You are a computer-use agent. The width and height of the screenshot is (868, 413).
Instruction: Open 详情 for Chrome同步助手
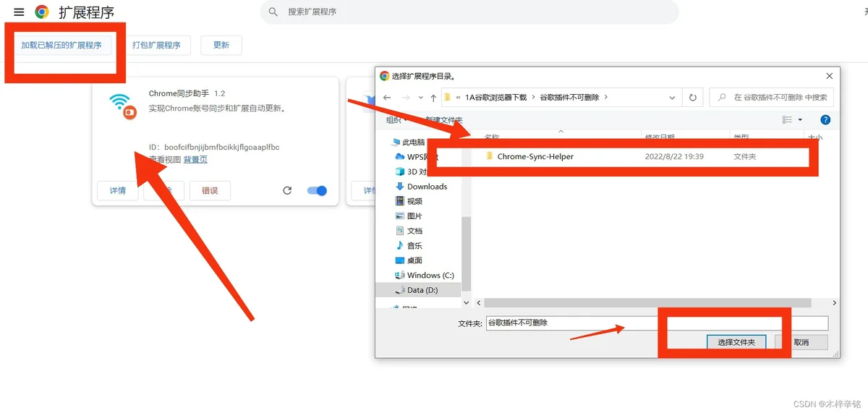point(118,191)
